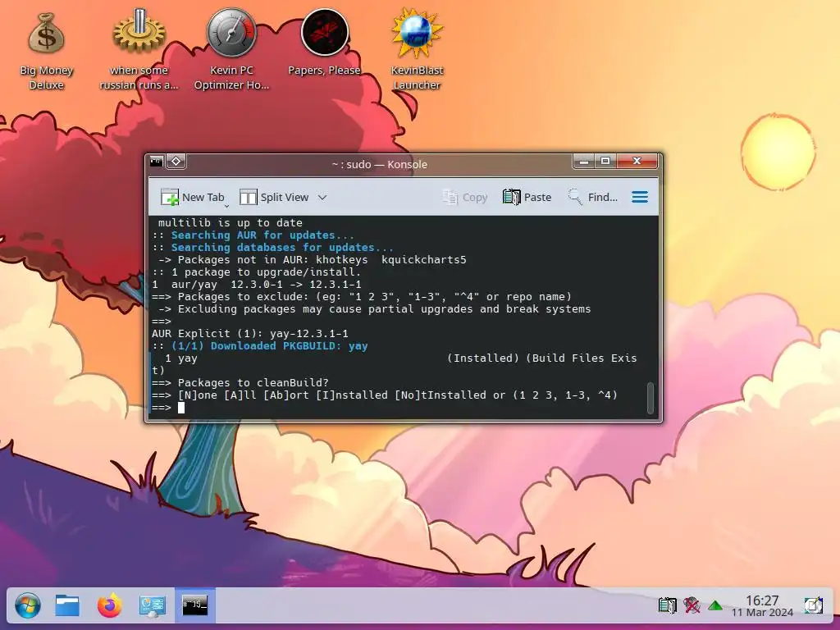Click 'multilib is up to date' text
840x630 pixels.
click(231, 223)
